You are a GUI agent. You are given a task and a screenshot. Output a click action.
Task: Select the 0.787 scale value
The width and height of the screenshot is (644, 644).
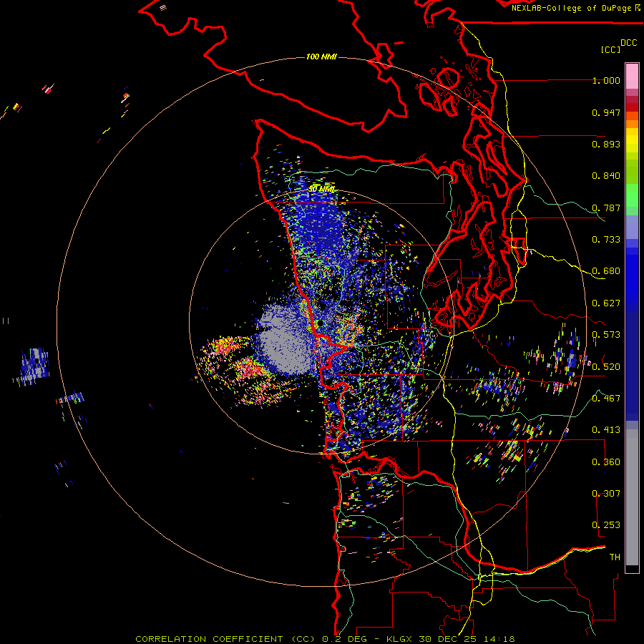[x=606, y=208]
